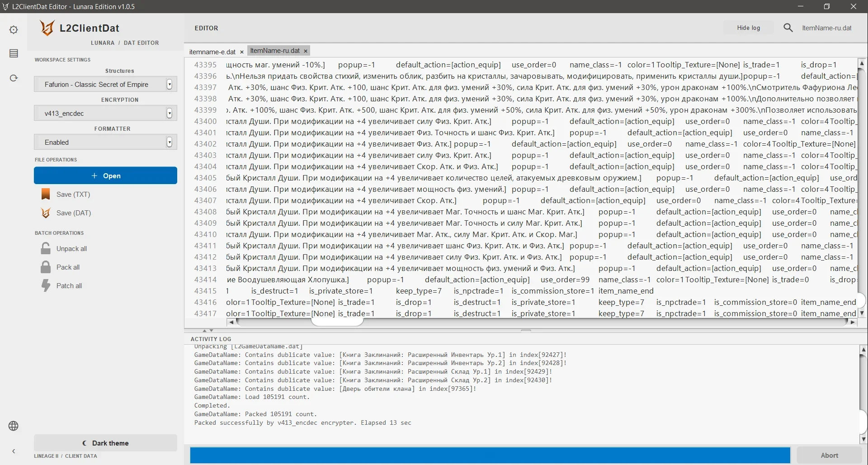Collapse the sidebar with the chevron arrow
Screen dimensions: 868x465
pos(14,451)
